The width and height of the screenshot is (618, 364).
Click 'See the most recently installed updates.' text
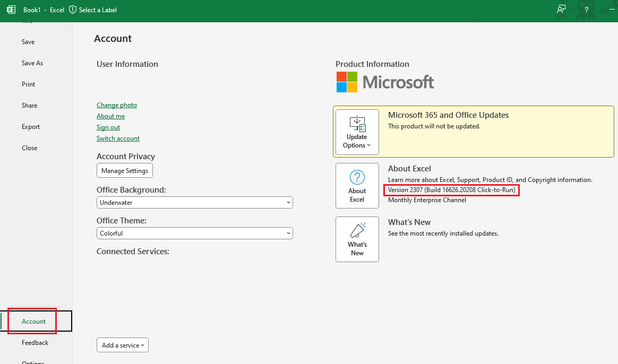point(443,233)
